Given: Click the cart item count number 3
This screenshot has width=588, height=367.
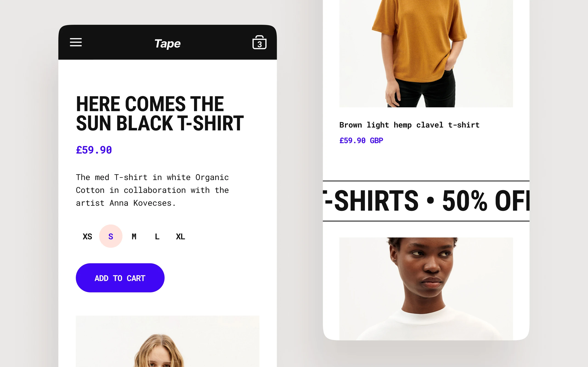Looking at the screenshot, I should (260, 44).
